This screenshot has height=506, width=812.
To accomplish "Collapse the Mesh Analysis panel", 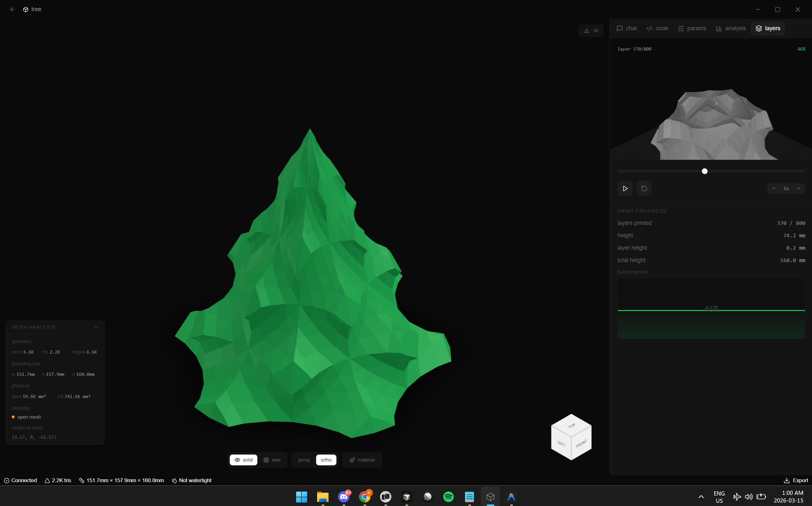I will (x=96, y=327).
